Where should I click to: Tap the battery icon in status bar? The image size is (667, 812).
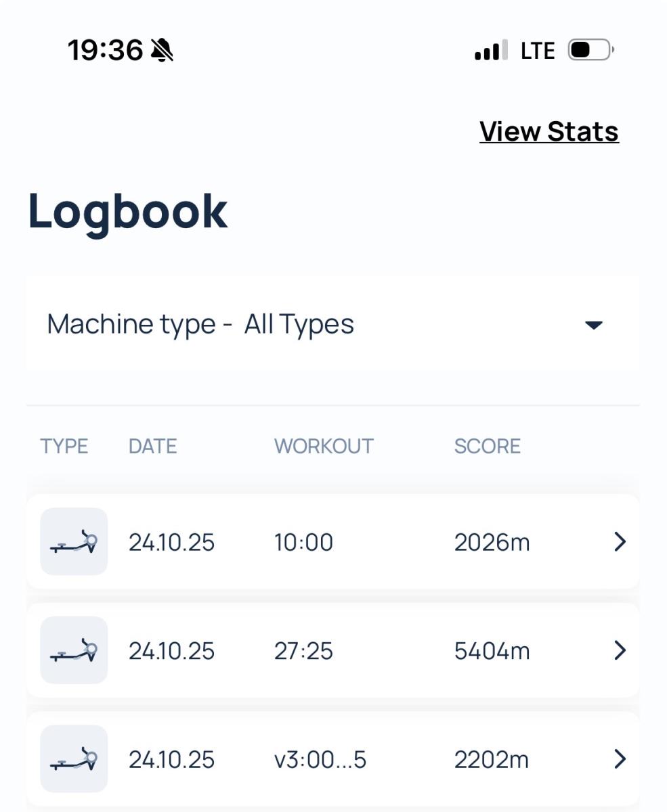coord(590,50)
